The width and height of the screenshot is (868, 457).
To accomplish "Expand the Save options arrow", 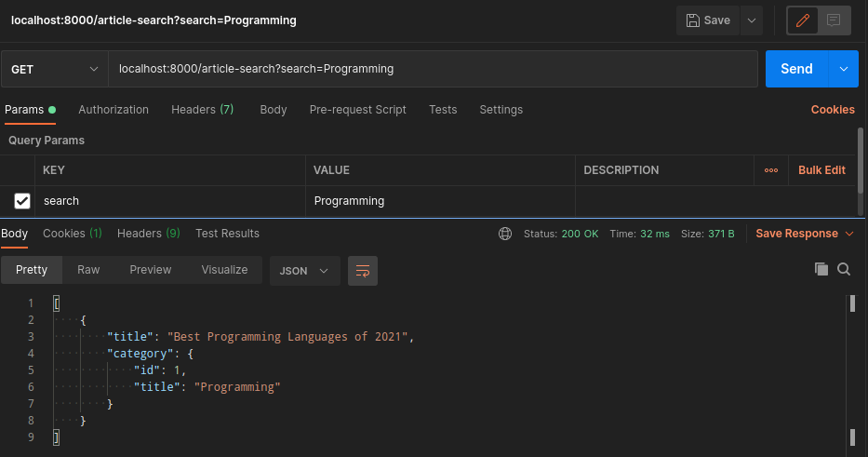I will click(752, 20).
